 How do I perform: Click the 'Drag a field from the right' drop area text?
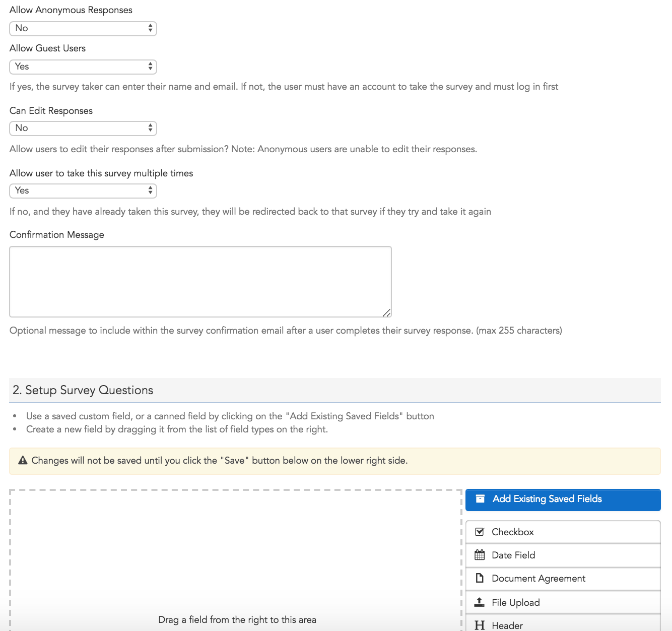[237, 620]
